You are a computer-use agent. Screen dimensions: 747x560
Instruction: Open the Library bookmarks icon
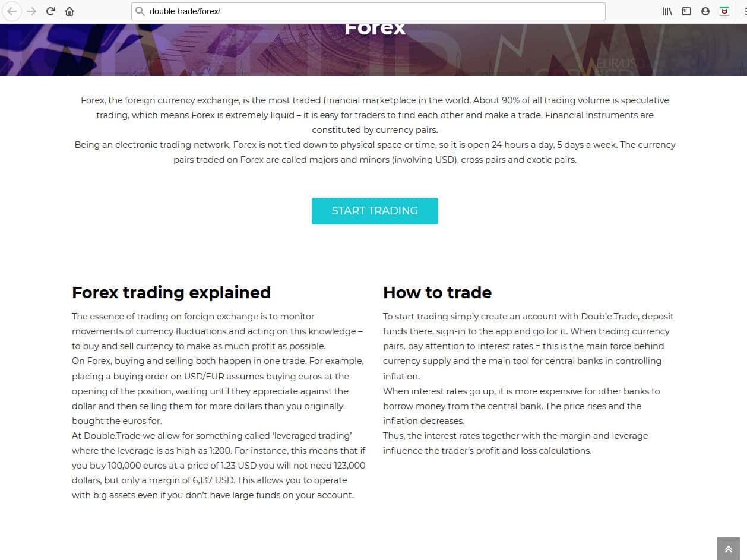click(667, 11)
